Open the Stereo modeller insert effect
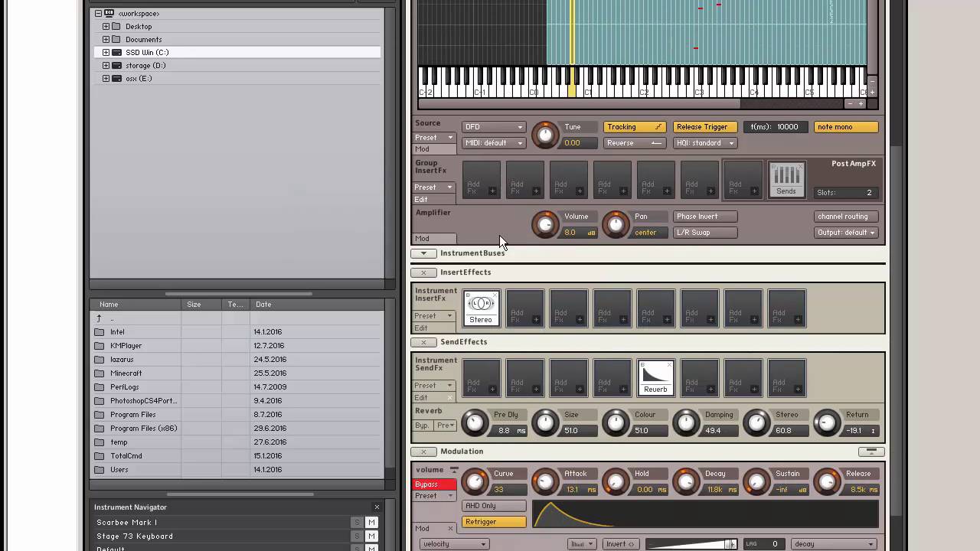 pyautogui.click(x=481, y=308)
